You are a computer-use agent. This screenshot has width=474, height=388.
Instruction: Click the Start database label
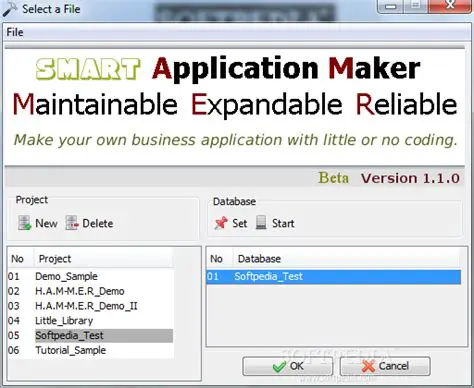283,223
